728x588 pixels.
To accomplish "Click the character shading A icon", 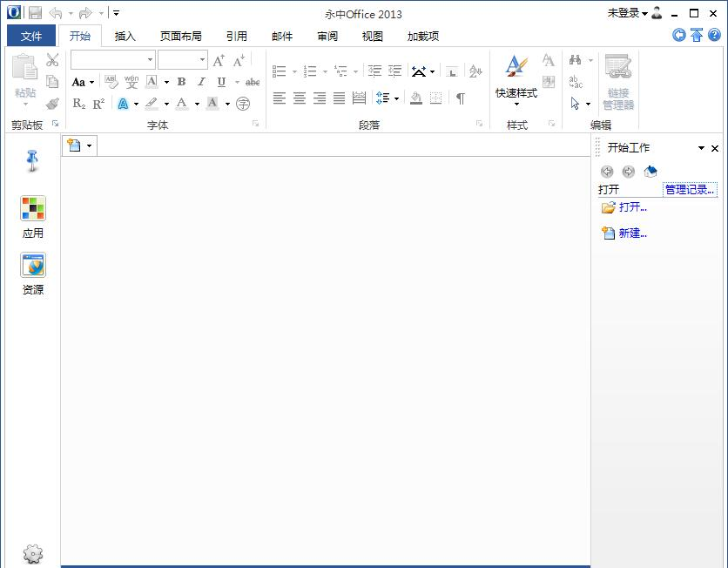I will pos(212,103).
